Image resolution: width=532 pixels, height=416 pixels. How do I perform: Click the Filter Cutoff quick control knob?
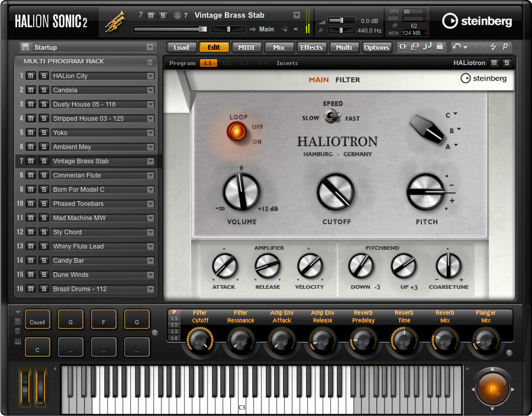pos(200,341)
